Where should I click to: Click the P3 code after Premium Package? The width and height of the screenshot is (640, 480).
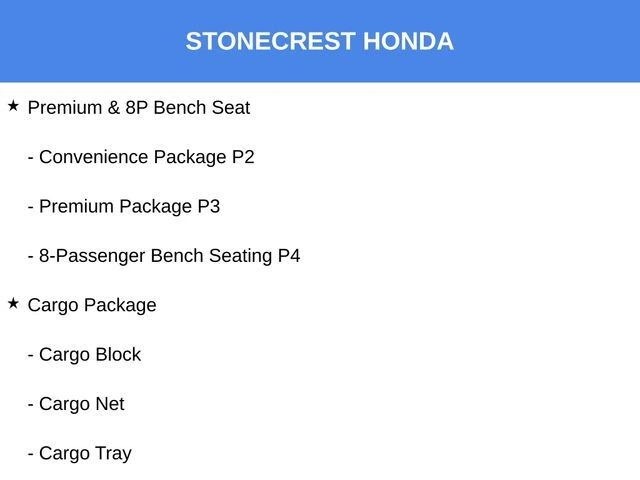(x=208, y=206)
